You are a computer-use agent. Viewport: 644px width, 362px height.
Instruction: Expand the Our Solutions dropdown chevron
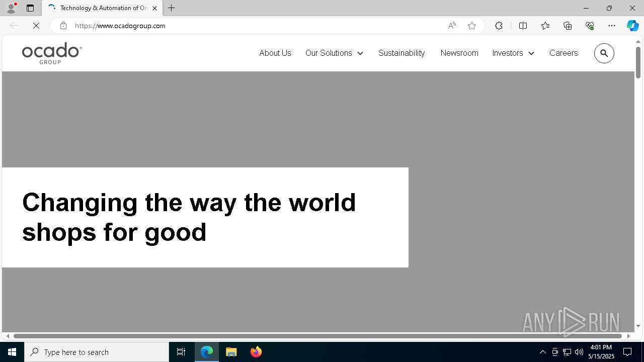pos(360,53)
